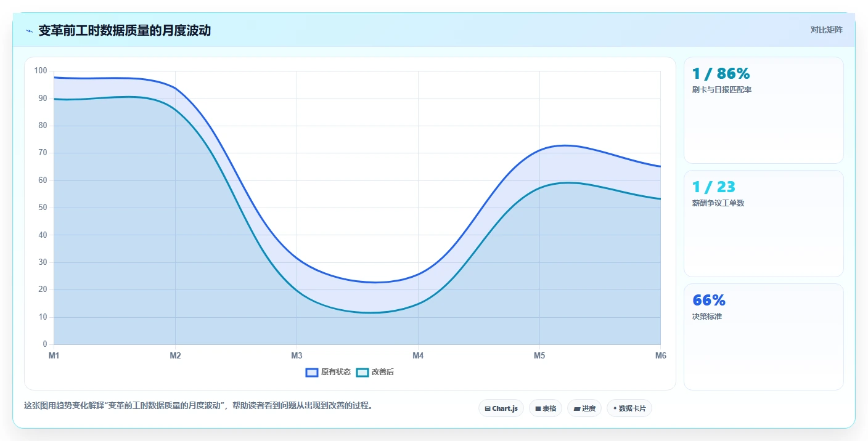Click the 薪酬争议工单数 label

718,203
